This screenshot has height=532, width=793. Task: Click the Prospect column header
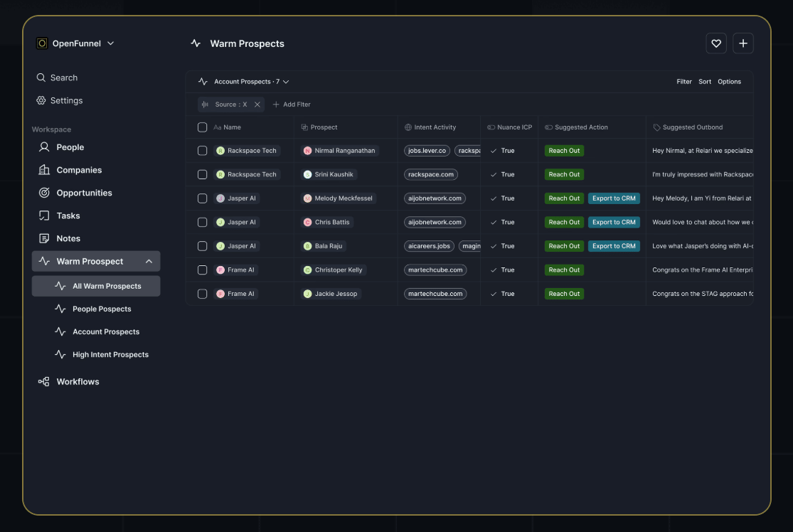(x=319, y=127)
